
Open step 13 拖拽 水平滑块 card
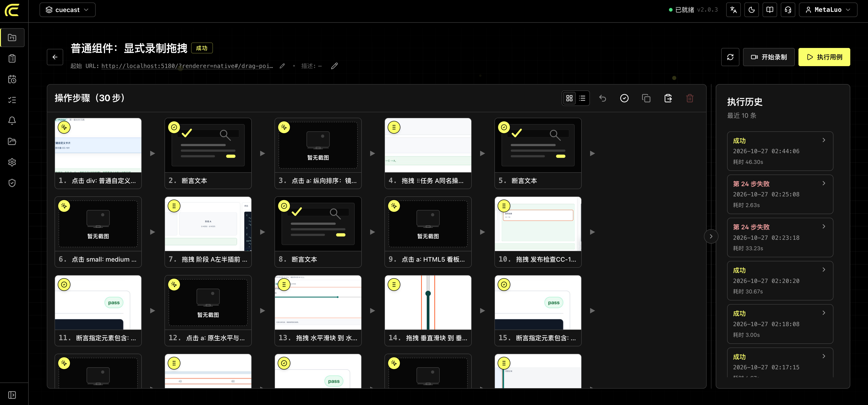tap(318, 311)
